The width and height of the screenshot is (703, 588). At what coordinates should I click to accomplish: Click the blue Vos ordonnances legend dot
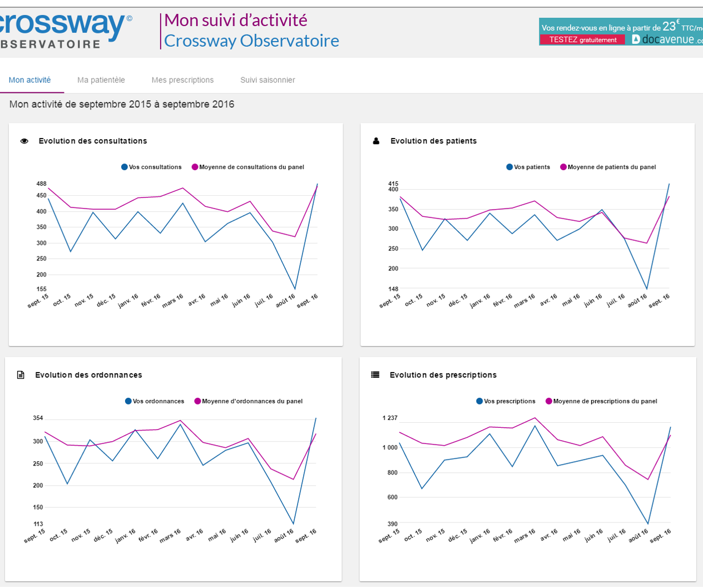pos(128,401)
